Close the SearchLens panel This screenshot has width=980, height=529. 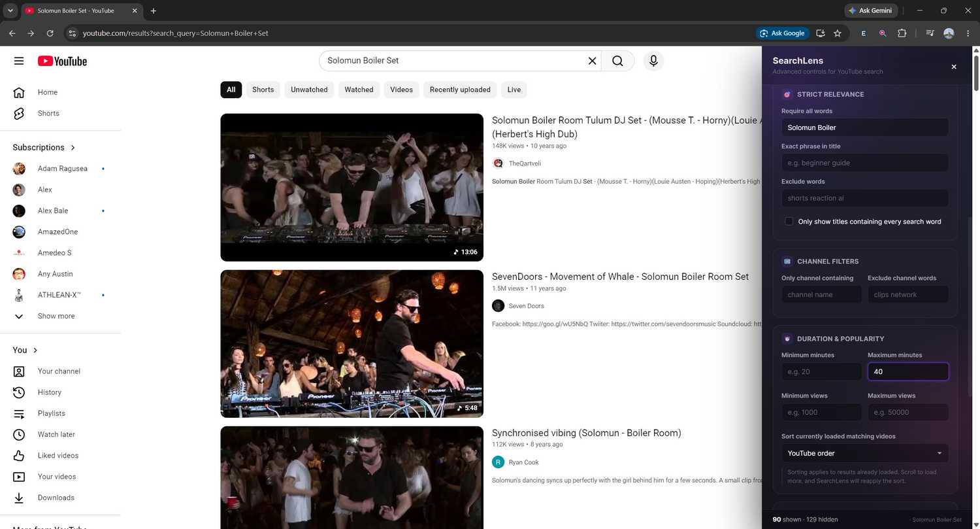(953, 67)
